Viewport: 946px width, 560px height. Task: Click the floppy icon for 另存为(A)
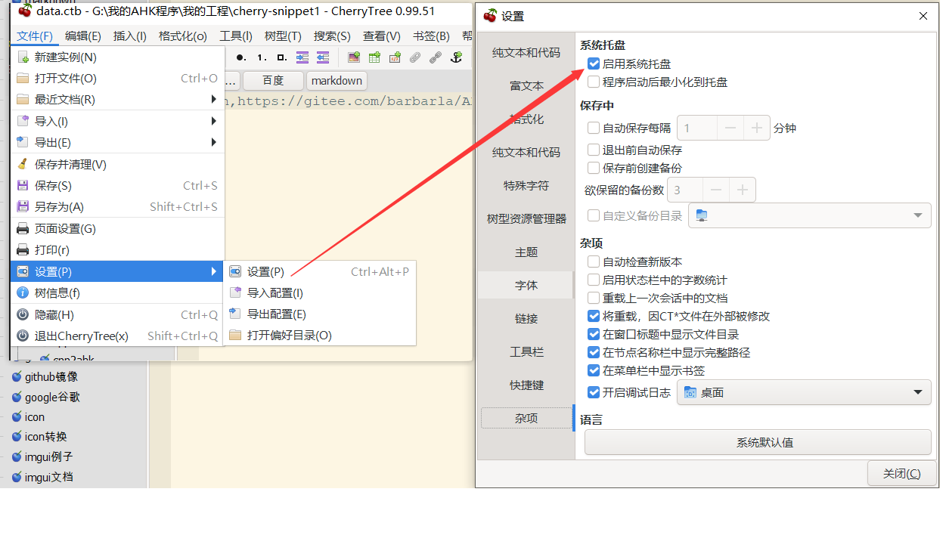coord(23,206)
